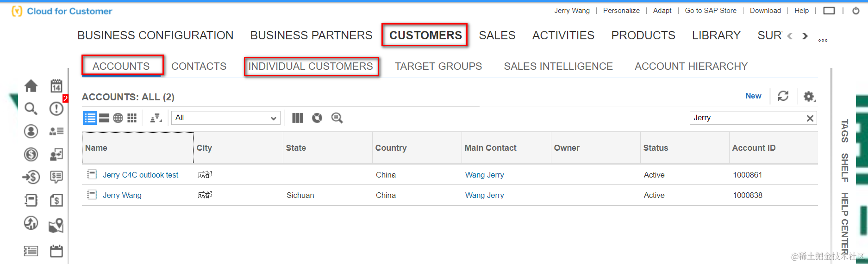
Task: Open the BUSINESS CONFIGURATION work center
Action: pos(156,35)
